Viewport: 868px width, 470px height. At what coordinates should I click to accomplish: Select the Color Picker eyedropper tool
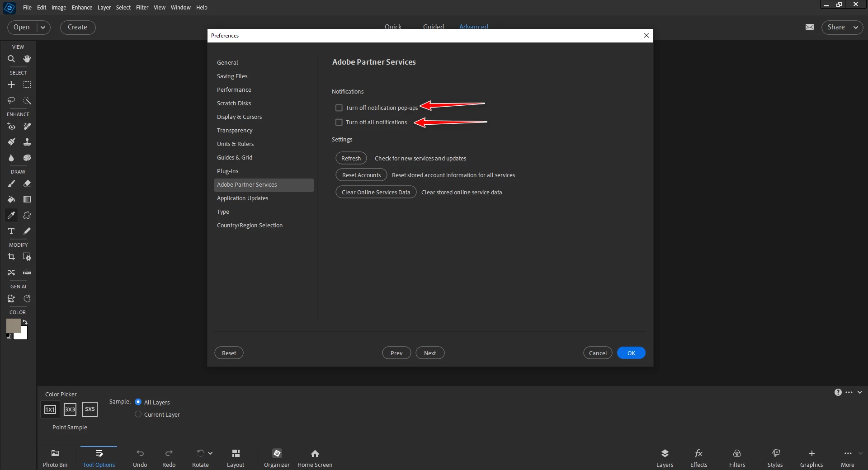coord(11,215)
